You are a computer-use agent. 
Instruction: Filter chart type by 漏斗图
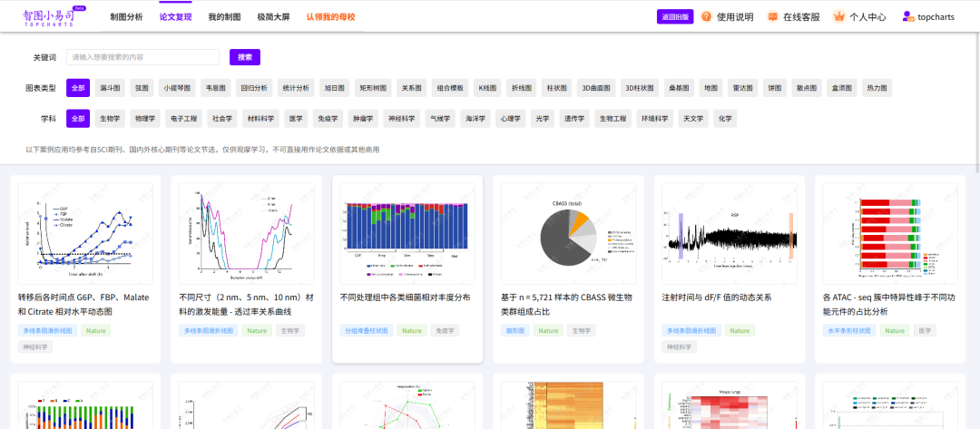point(111,88)
